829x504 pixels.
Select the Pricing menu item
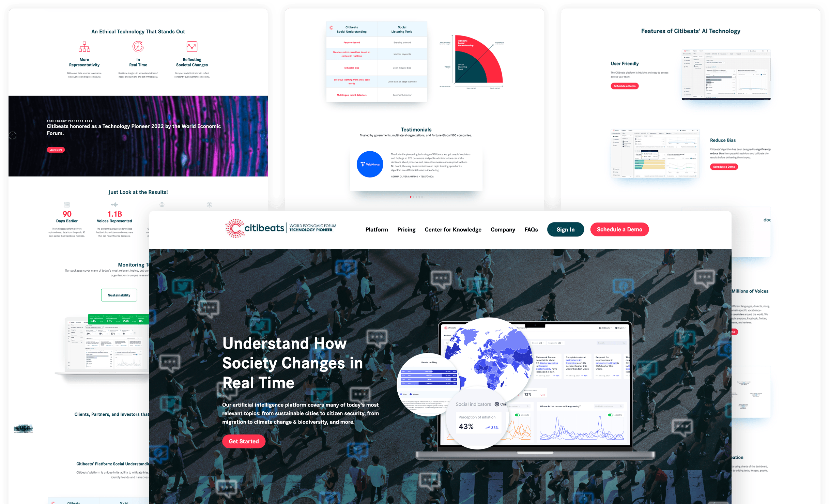tap(407, 229)
